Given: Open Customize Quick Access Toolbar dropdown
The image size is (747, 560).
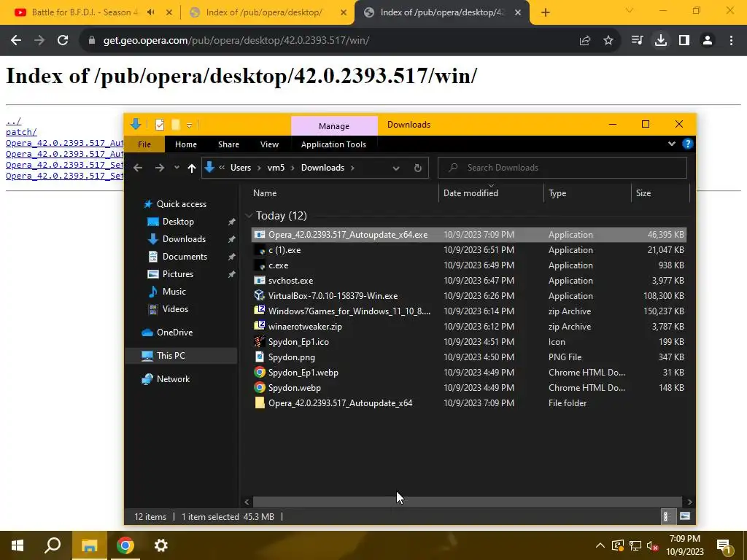Looking at the screenshot, I should (189, 125).
